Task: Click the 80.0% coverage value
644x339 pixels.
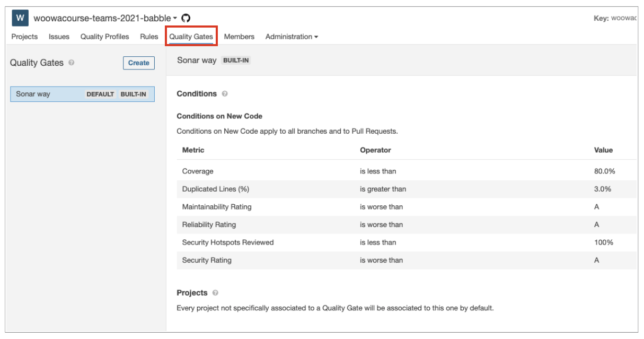Action: click(605, 171)
